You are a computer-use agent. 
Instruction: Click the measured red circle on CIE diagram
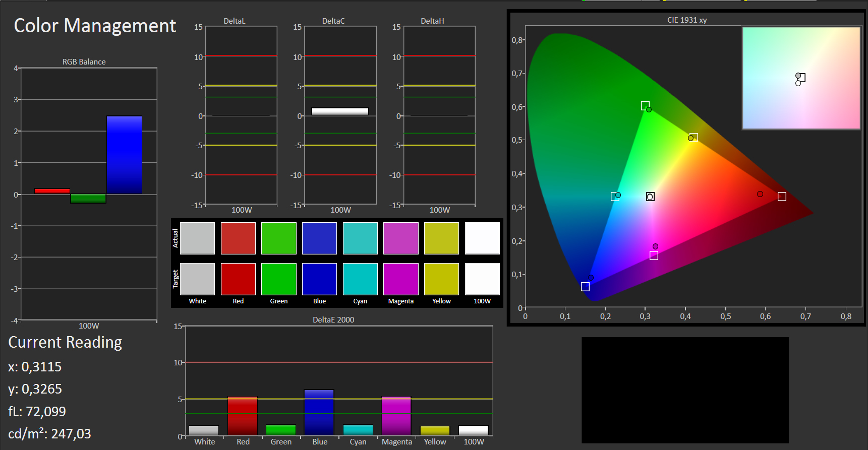[760, 194]
